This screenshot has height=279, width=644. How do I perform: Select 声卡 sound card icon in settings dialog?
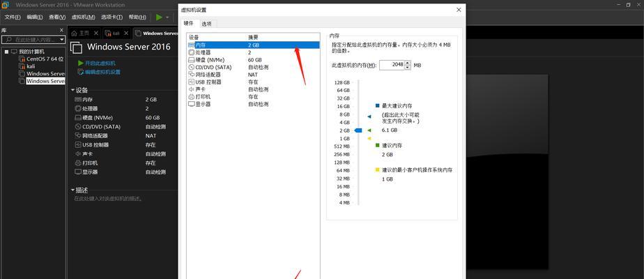click(x=191, y=89)
